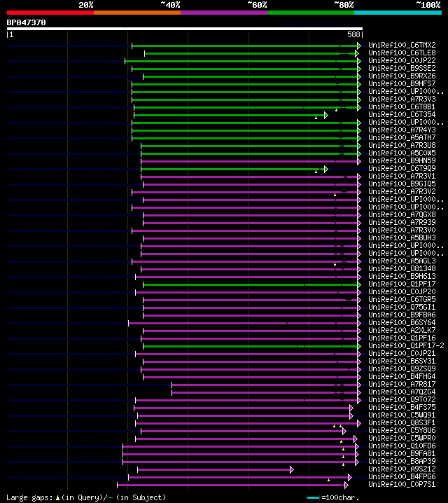
Task: Click the yellow gap marker under the A7R3V2 bar
Action: click(335, 195)
